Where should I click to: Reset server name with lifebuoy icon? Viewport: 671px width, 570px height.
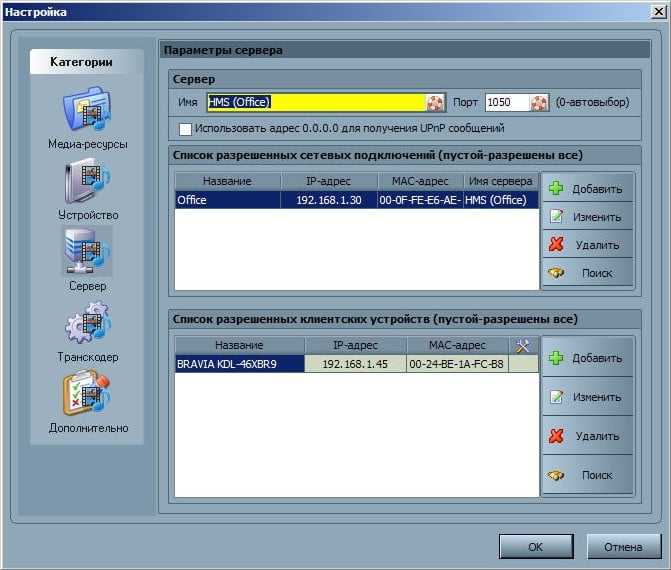point(435,103)
